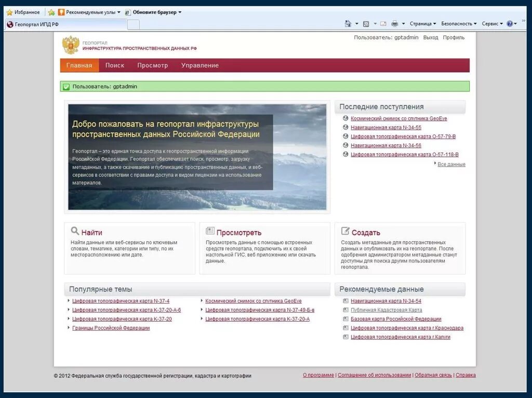Click the Создать edit icon
This screenshot has width=532, height=398.
pos(345,231)
